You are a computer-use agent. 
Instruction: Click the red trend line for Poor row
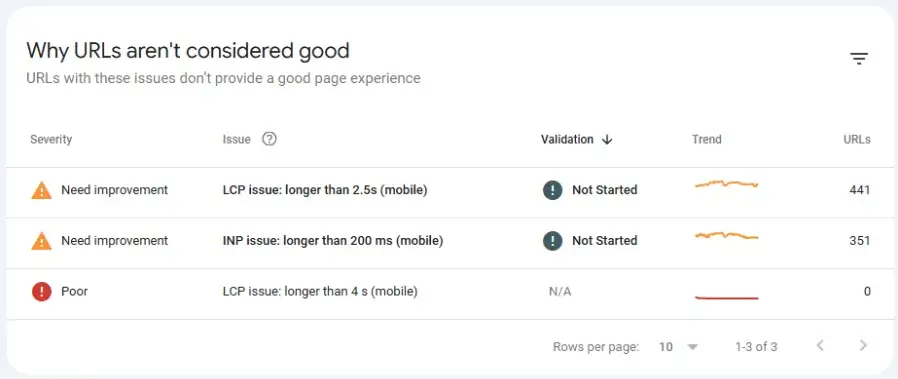726,298
